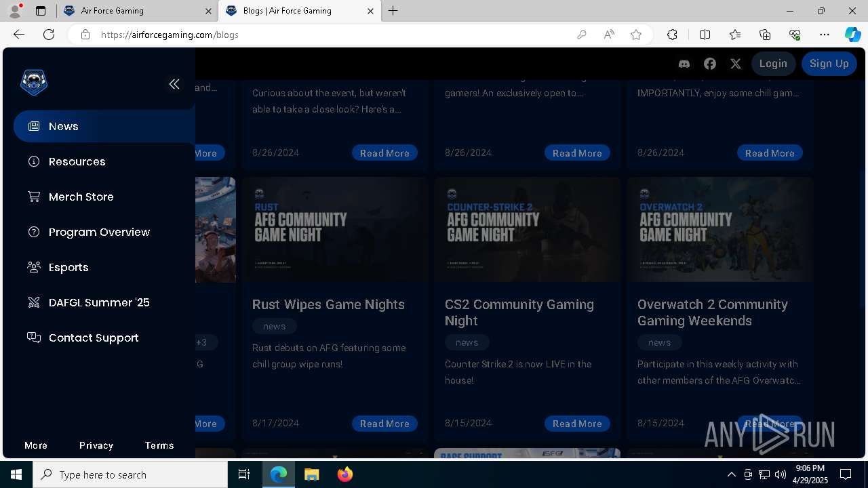
Task: Read More under 'enjoy some chill gam...'
Action: 770,153
